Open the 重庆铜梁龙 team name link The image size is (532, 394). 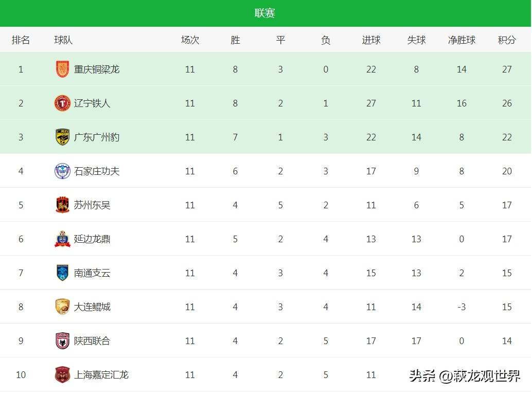[x=97, y=69]
